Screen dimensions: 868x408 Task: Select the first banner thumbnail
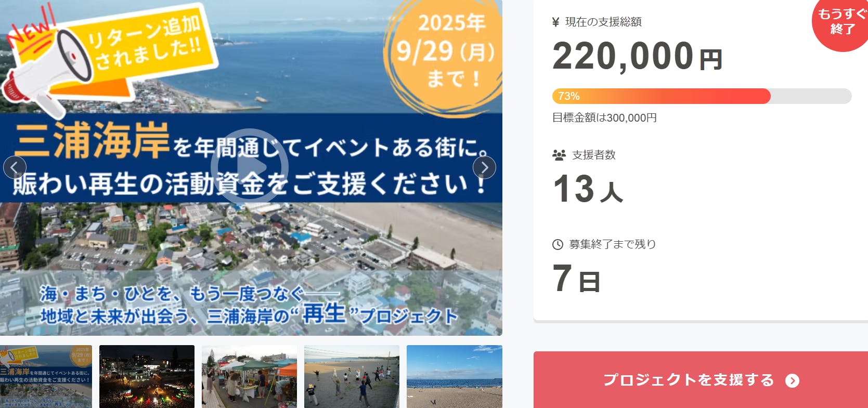(x=46, y=376)
